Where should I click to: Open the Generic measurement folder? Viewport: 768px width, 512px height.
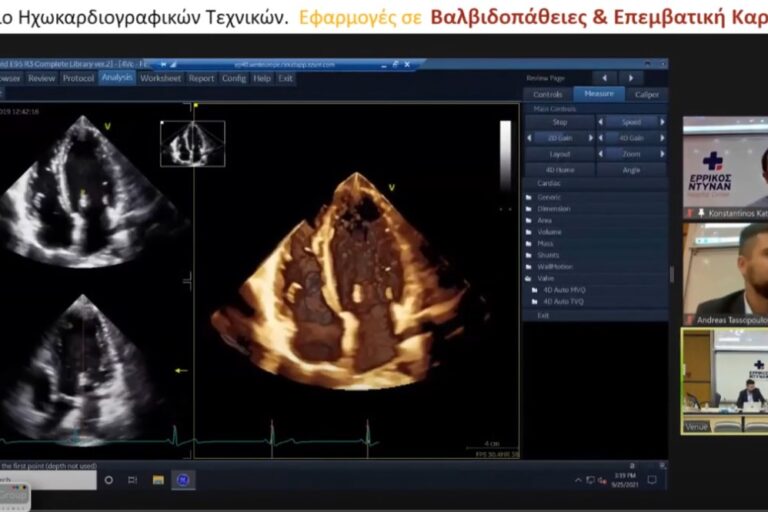pyautogui.click(x=549, y=197)
